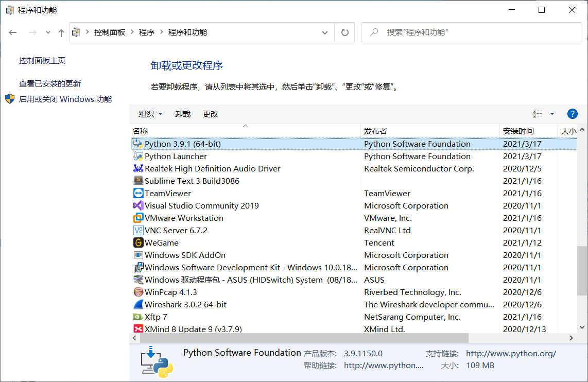Screen dimensions: 588x382
Task: Click the control panel icon in address bar
Action: pos(76,32)
